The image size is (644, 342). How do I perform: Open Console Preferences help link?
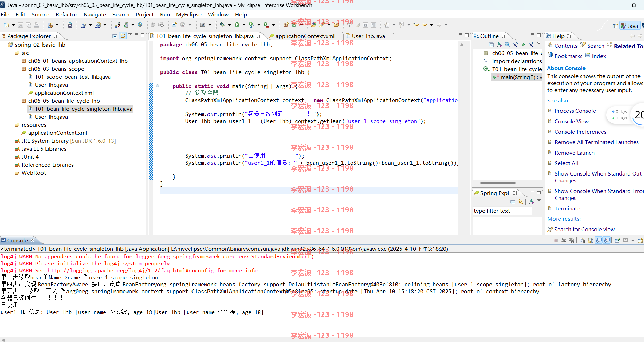(x=580, y=132)
